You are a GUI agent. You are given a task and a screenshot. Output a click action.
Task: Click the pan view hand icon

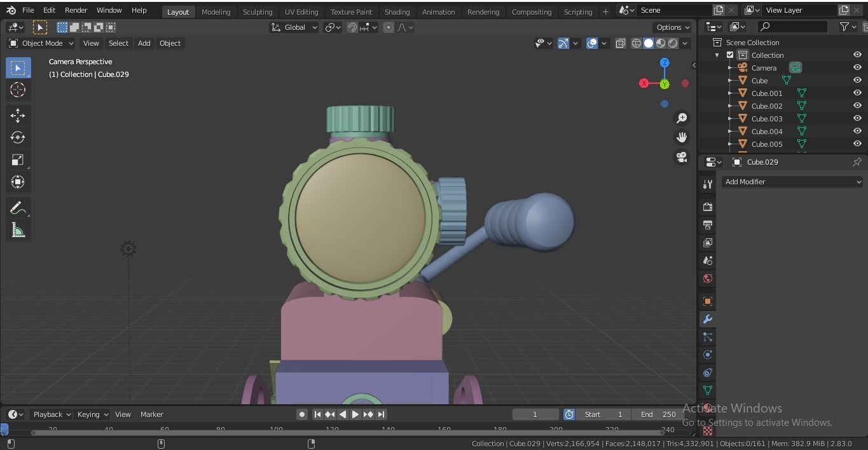pyautogui.click(x=682, y=137)
